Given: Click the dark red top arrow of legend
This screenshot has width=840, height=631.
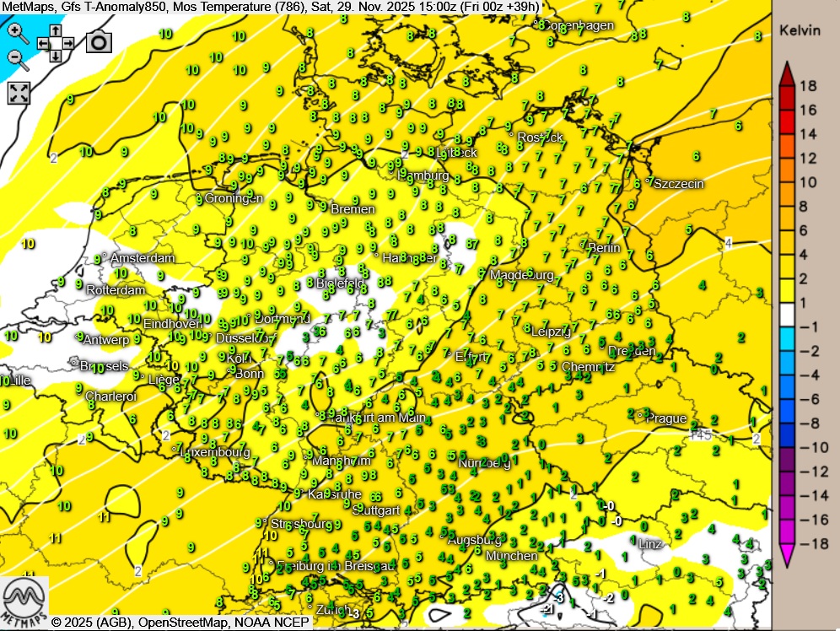Looking at the screenshot, I should (786, 73).
